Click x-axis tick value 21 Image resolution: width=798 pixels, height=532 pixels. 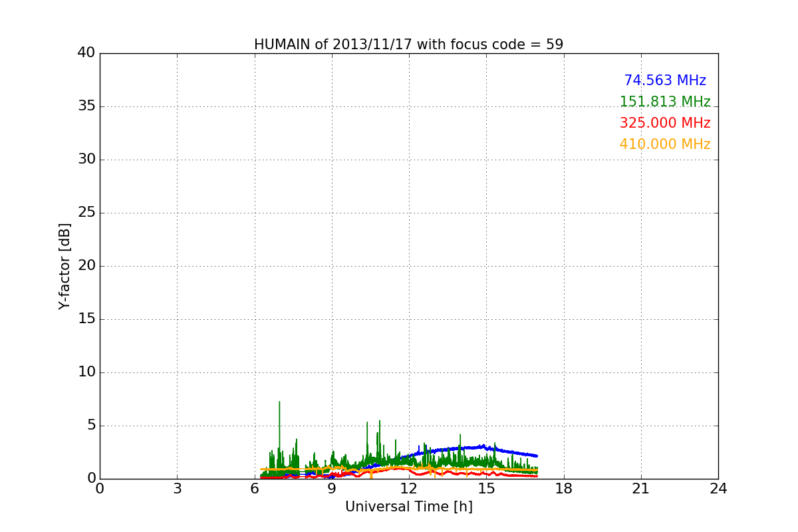tap(641, 489)
